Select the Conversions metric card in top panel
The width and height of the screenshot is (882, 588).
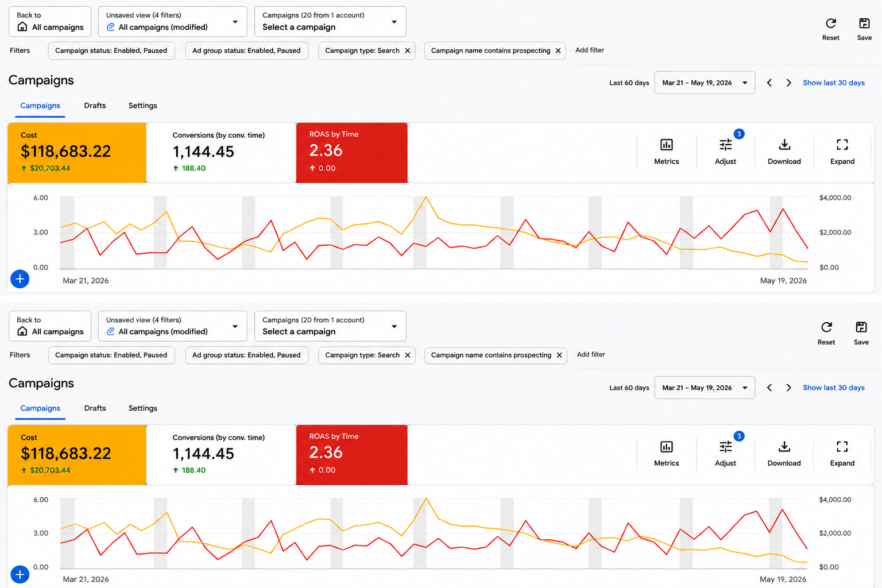tap(221, 153)
